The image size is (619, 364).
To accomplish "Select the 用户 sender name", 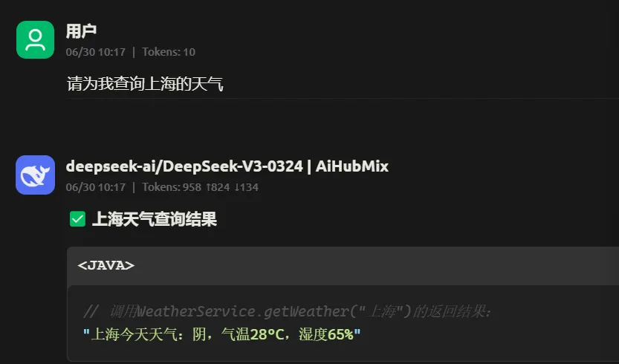I will 81,31.
